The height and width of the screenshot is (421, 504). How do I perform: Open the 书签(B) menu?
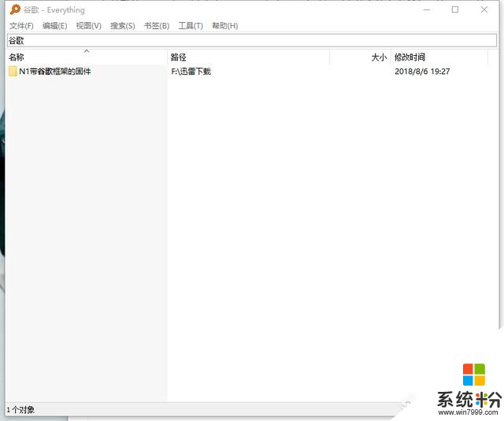coord(157,26)
